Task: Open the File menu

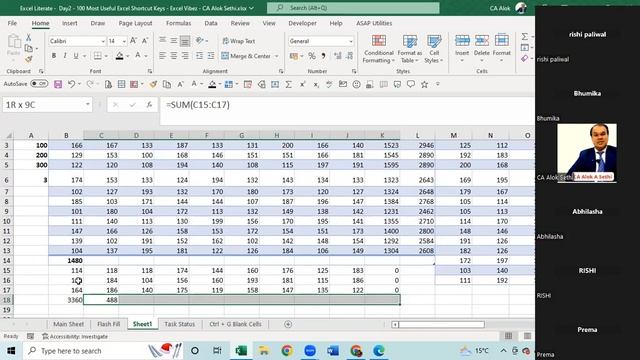Action: coord(12,23)
